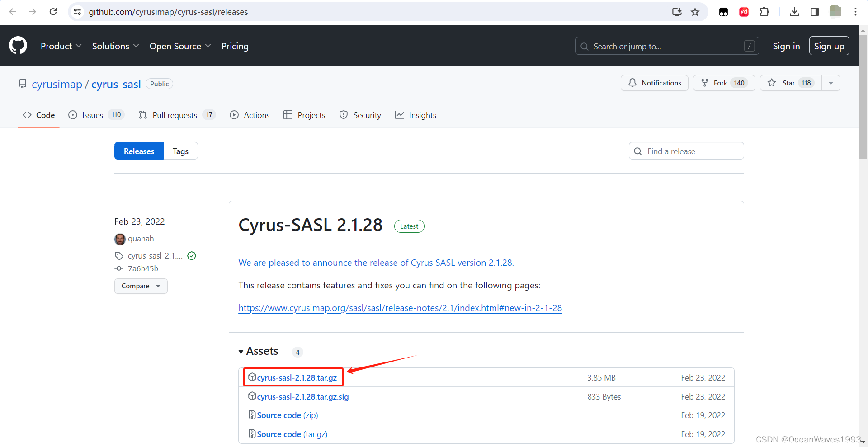The width and height of the screenshot is (868, 447).
Task: Click the Sign up button
Action: coord(829,46)
